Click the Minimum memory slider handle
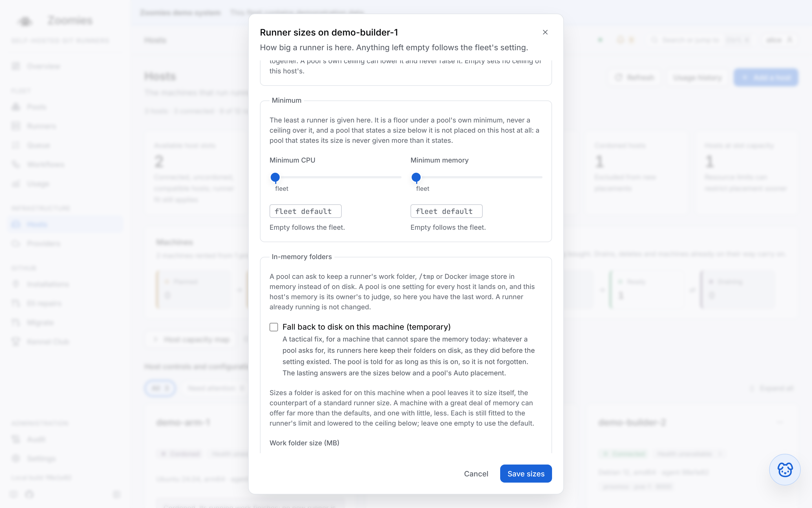812x508 pixels. click(x=416, y=177)
